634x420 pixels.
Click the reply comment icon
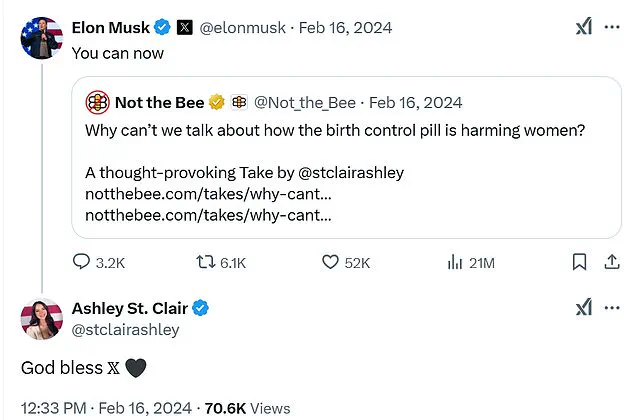click(83, 262)
